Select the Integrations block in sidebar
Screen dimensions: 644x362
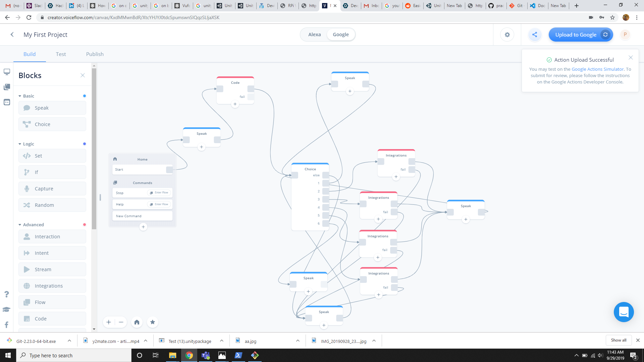point(52,286)
